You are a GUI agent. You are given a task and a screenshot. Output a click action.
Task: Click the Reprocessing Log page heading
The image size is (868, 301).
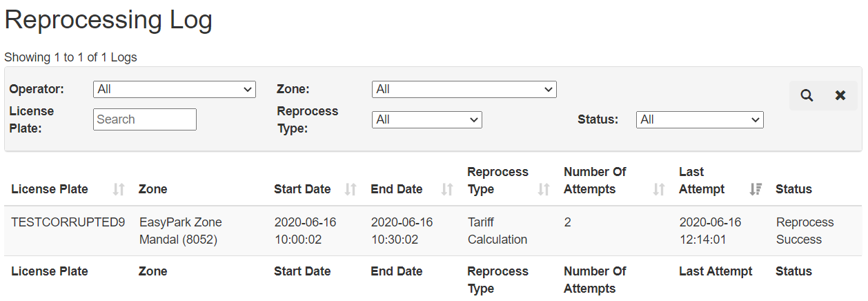(108, 21)
